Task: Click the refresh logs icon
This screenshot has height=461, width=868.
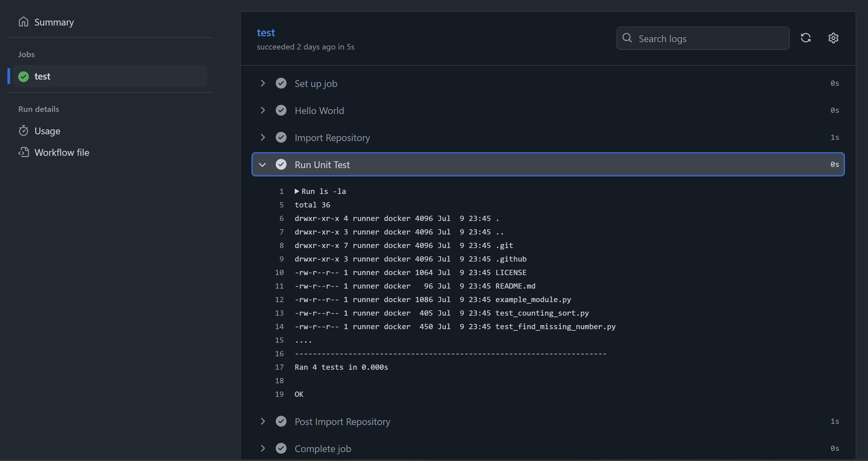Action: [806, 38]
